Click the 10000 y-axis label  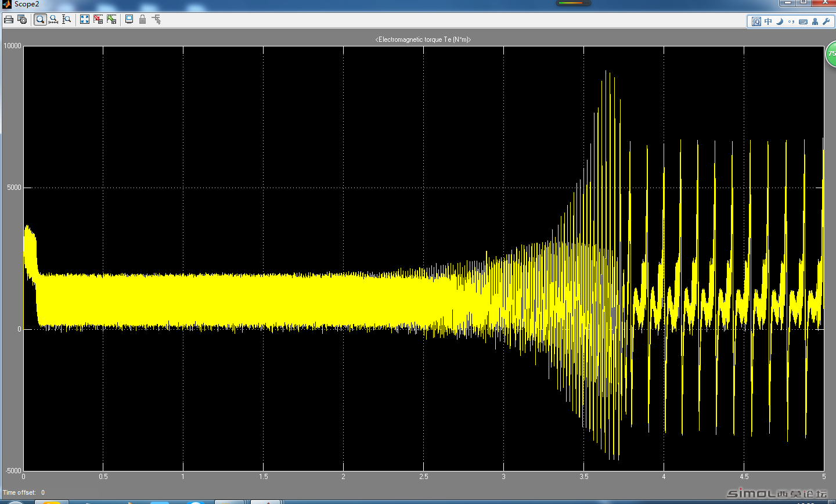click(x=12, y=46)
